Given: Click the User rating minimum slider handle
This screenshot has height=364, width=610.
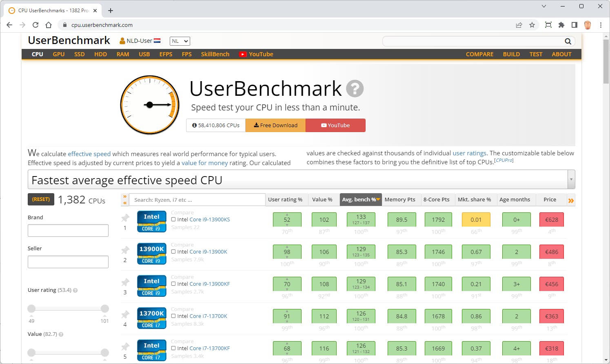Looking at the screenshot, I should 31,309.
